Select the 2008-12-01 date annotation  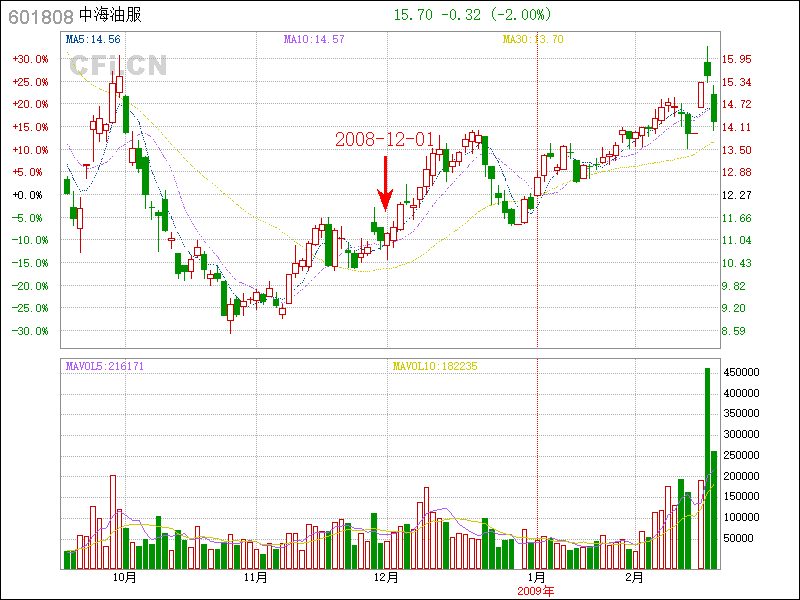tap(384, 140)
